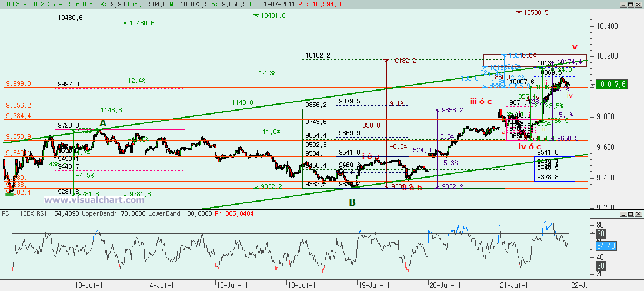This screenshot has height=291, width=644.
Task: Click the 13-Jul-11 date label
Action: (91, 285)
